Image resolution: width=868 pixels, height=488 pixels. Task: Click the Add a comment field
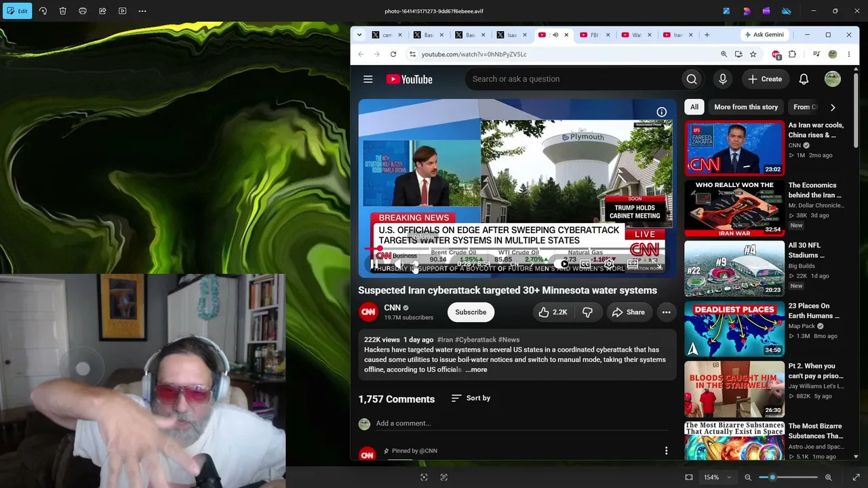pos(522,424)
